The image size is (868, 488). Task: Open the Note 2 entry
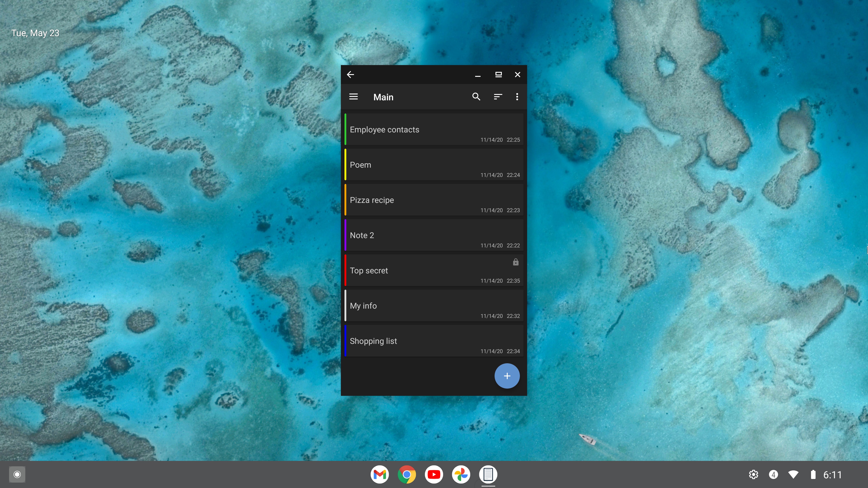(434, 235)
